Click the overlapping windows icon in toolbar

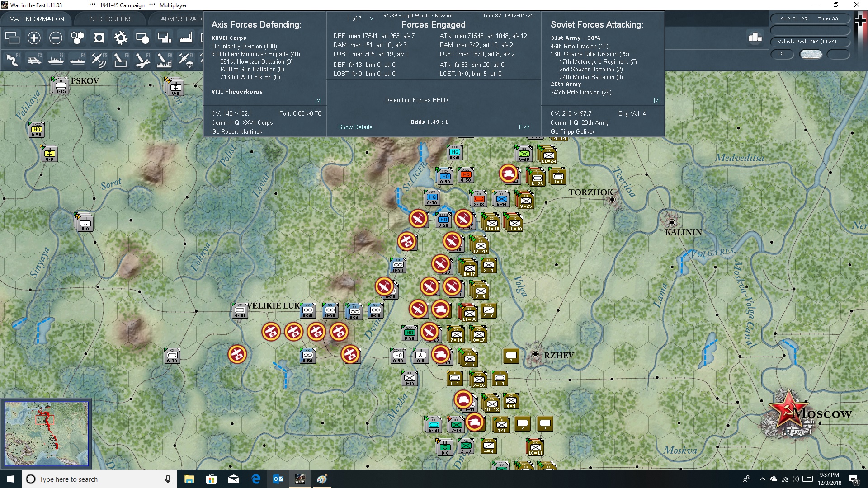pyautogui.click(x=12, y=38)
